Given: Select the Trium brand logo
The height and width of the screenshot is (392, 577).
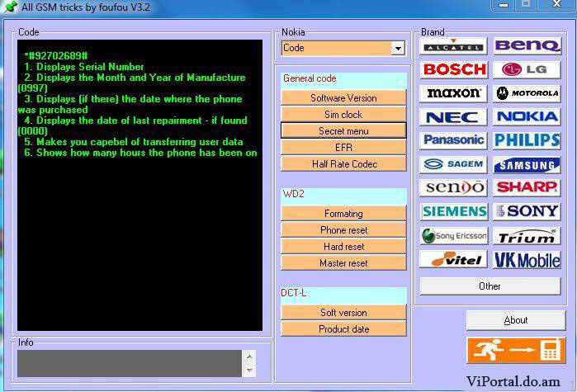Looking at the screenshot, I should [x=527, y=236].
